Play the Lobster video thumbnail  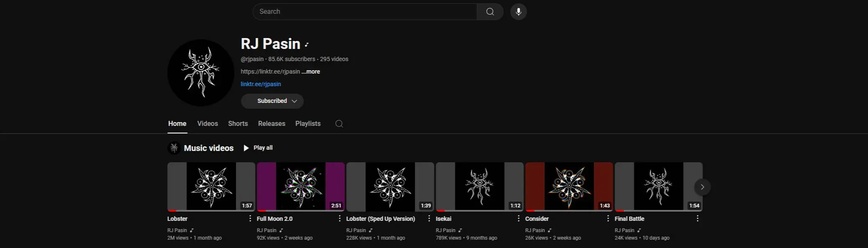pos(211,187)
